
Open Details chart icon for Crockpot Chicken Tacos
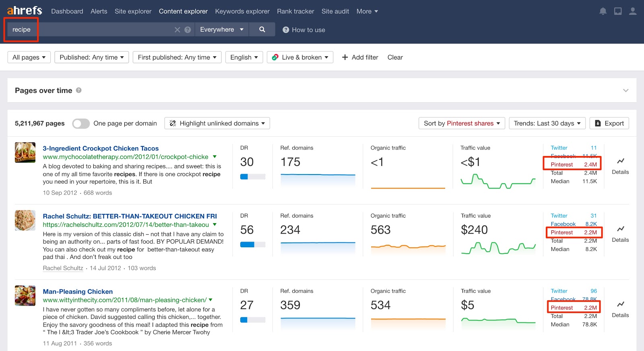[620, 161]
